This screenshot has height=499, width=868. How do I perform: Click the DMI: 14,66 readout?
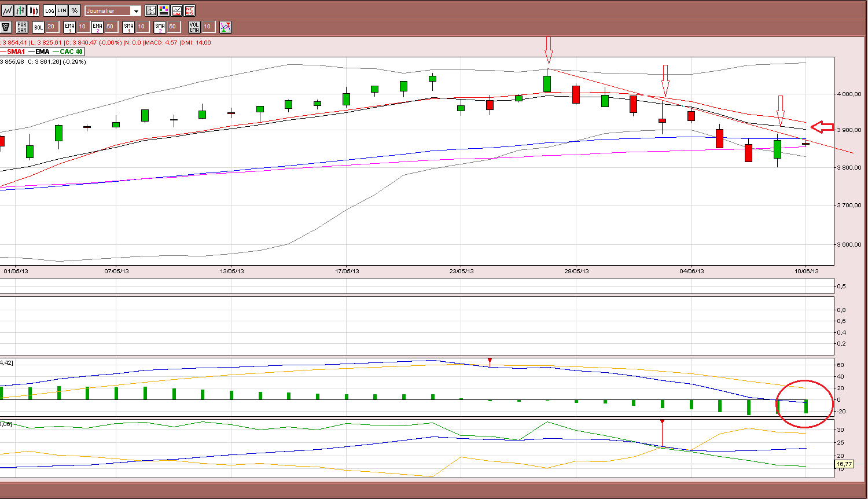(x=196, y=43)
